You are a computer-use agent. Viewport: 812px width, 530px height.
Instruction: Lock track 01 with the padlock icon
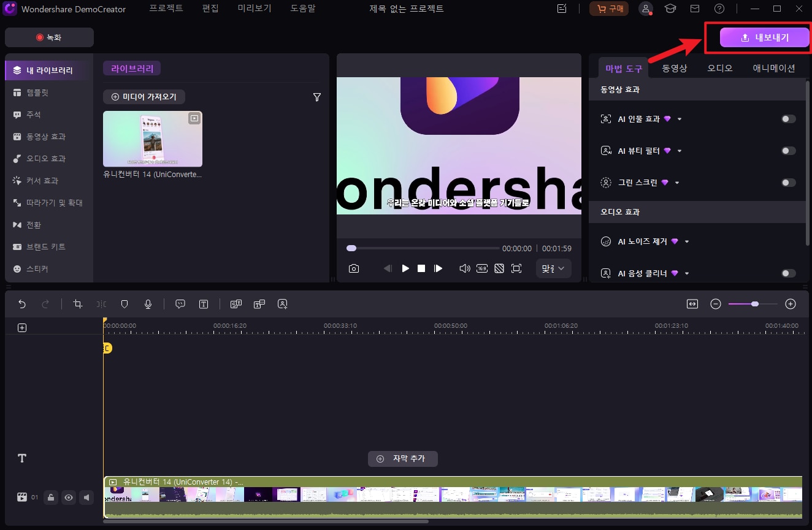coord(52,498)
